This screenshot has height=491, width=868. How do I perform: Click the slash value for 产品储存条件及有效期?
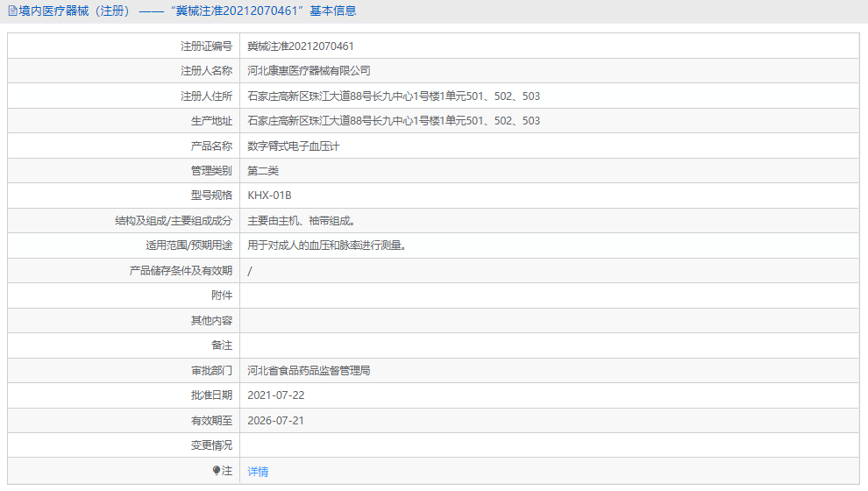click(x=250, y=271)
